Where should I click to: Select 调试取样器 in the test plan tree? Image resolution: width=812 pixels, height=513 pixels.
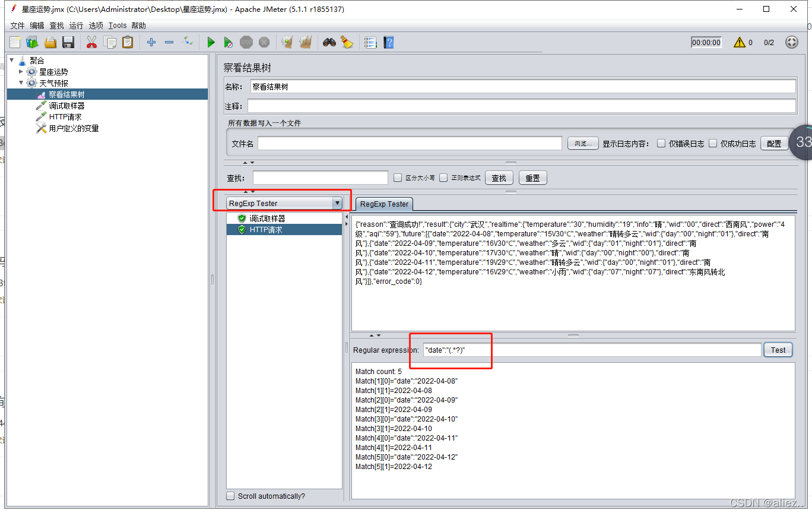tap(66, 106)
